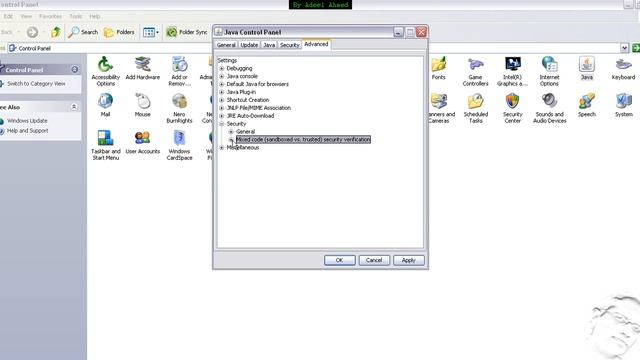This screenshot has width=640, height=360.
Task: Open the Help and Support link
Action: tap(27, 131)
